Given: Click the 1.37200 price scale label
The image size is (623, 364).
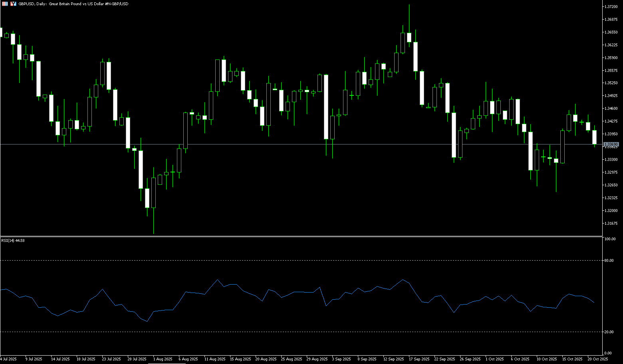Looking at the screenshot, I should tap(611, 7).
